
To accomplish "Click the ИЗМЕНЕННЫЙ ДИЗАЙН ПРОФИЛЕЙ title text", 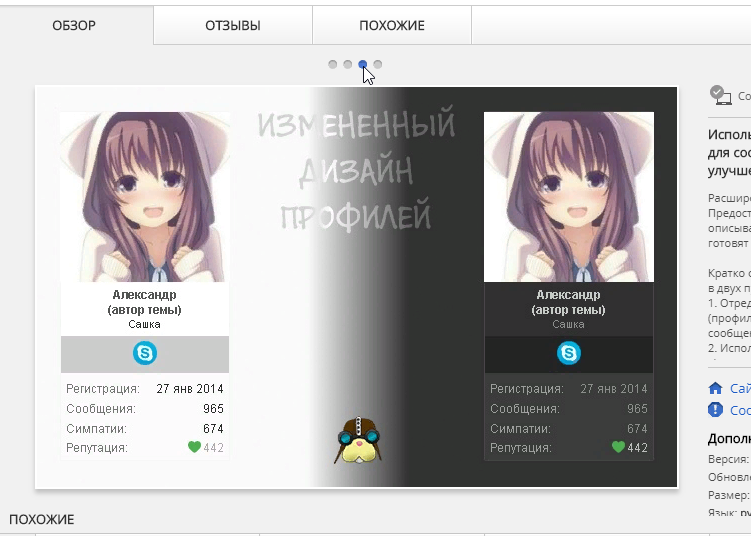I will [x=356, y=170].
